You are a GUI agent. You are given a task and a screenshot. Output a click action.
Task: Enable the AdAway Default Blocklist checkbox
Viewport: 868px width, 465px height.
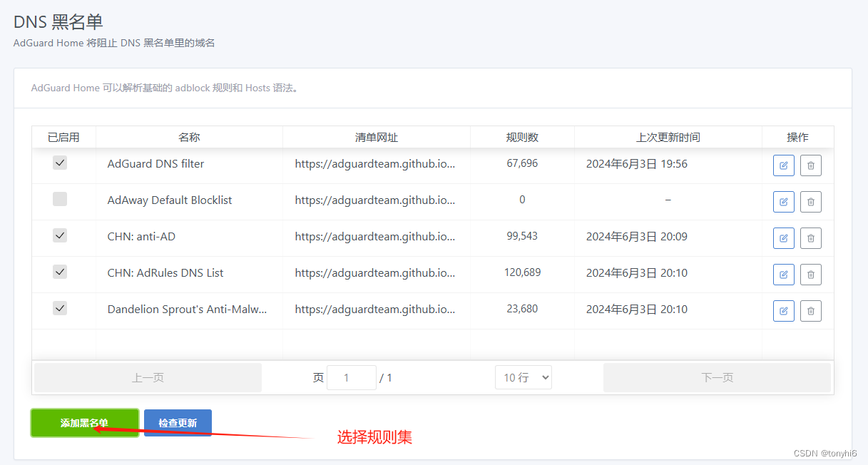click(x=60, y=199)
